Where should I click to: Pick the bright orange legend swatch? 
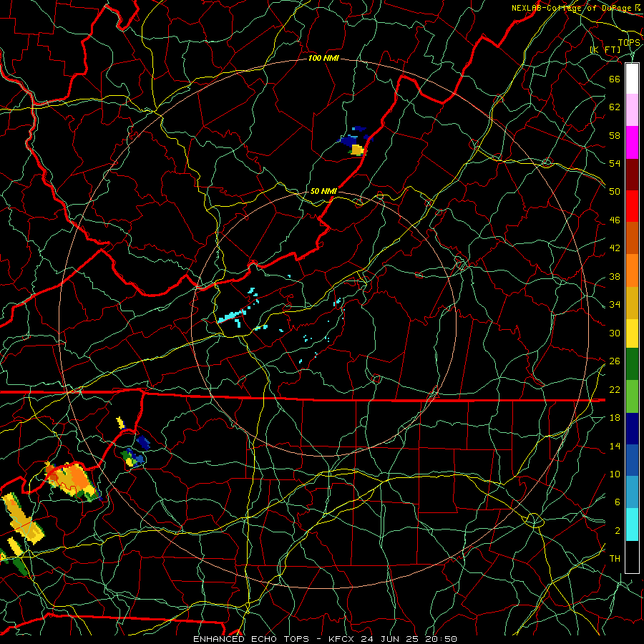click(632, 270)
